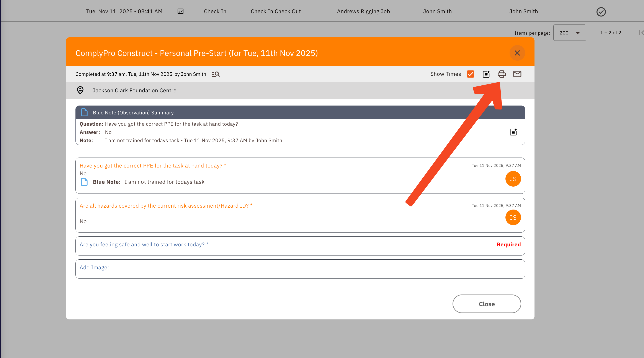Open the Items per page dropdown
The image size is (644, 358).
(569, 33)
